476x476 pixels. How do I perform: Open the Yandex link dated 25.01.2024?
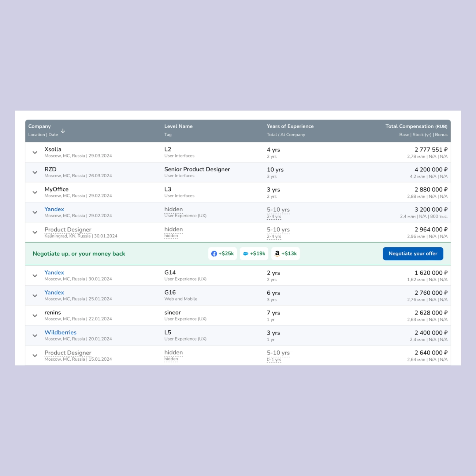point(54,293)
